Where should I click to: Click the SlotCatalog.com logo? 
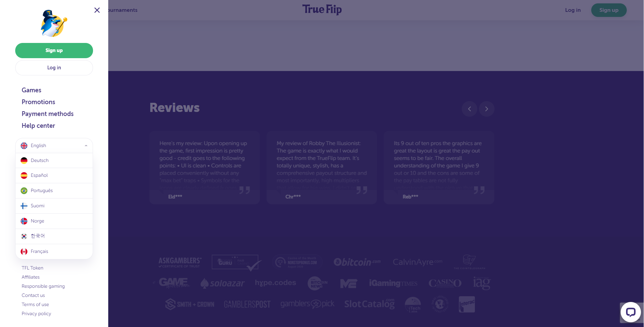[x=369, y=304]
